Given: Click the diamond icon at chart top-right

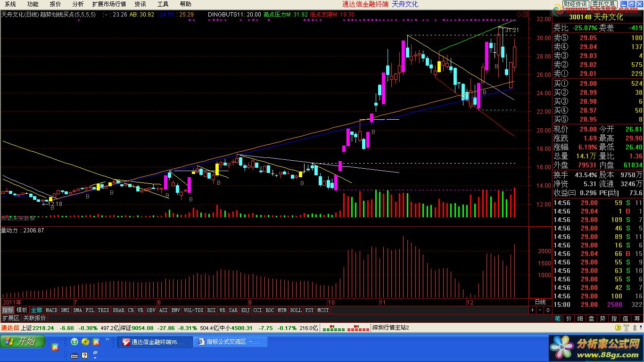Looking at the screenshot, I should click(x=519, y=14).
